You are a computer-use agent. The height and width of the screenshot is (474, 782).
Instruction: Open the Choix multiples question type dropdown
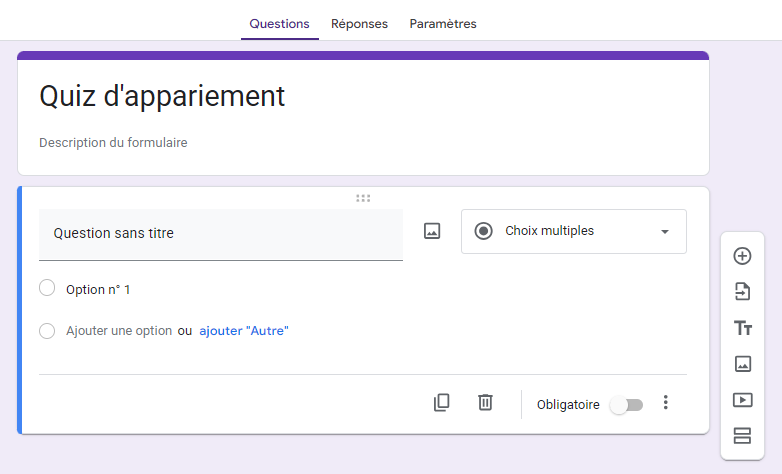(x=573, y=231)
